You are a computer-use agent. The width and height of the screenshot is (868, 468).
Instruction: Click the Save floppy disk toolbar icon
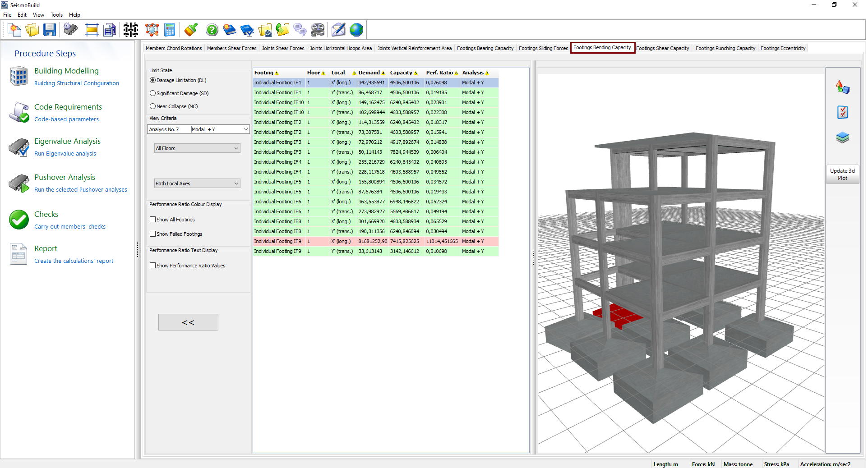(x=50, y=30)
